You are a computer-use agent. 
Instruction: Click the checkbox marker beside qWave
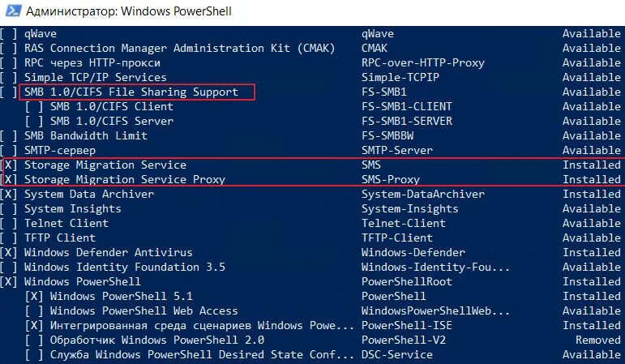tap(8, 34)
